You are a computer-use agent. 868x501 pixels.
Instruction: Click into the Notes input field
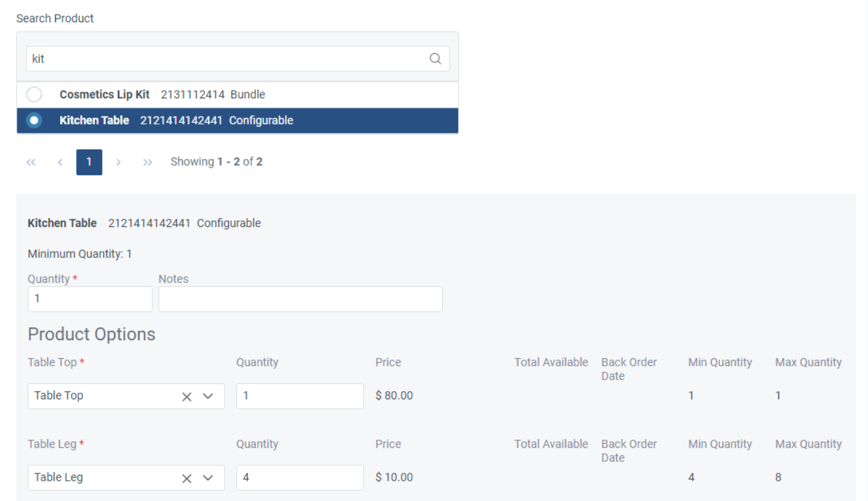(x=300, y=299)
